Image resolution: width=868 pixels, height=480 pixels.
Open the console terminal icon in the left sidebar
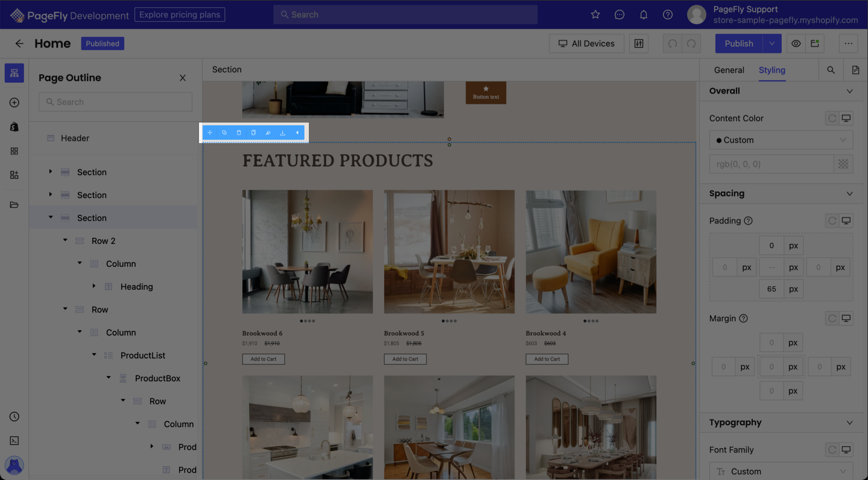14,441
